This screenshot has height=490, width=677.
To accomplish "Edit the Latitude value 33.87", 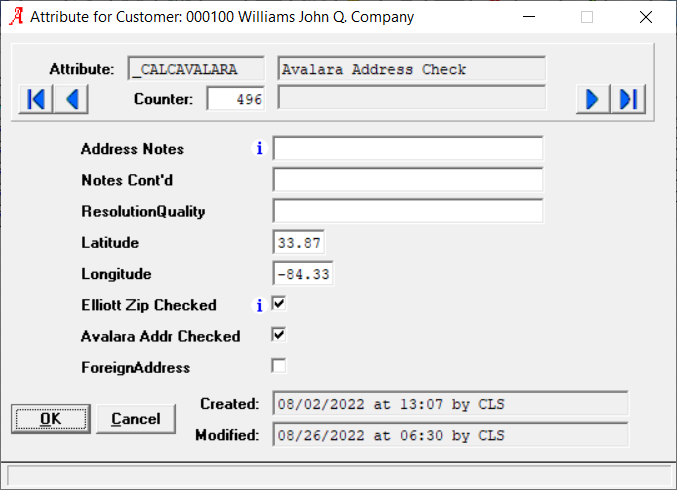I will [x=299, y=242].
